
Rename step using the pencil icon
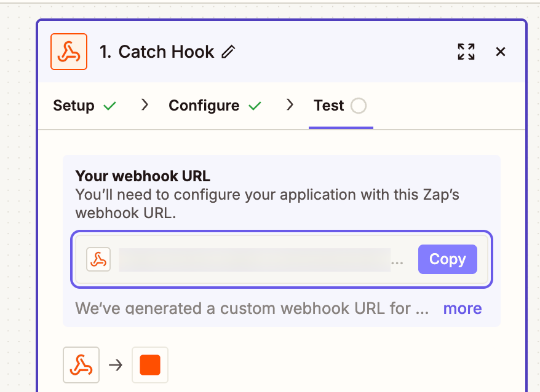228,52
